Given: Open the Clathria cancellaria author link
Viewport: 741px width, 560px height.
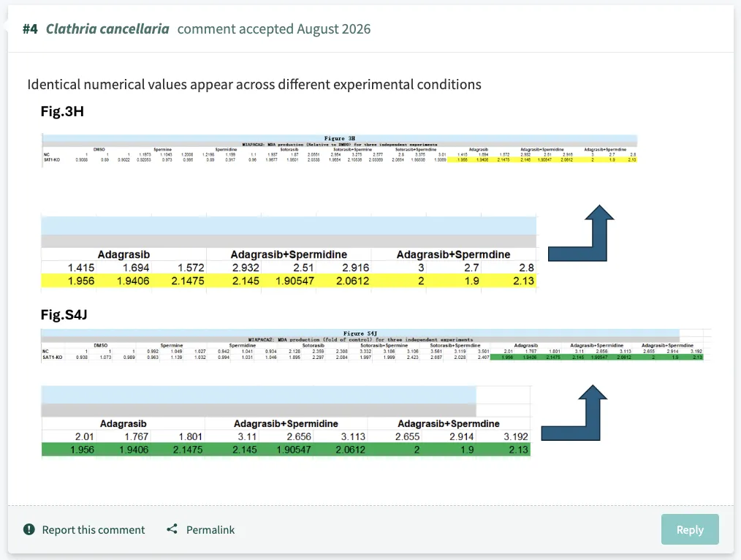Looking at the screenshot, I should pos(107,29).
